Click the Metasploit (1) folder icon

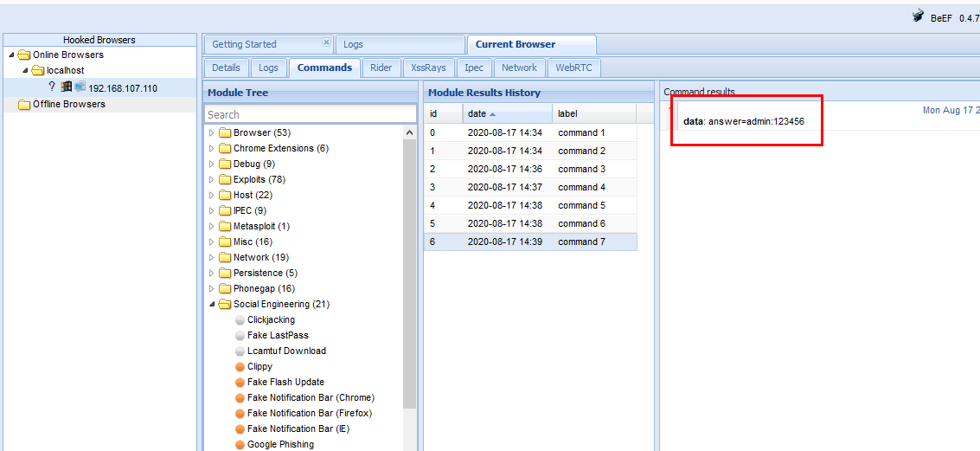(224, 227)
